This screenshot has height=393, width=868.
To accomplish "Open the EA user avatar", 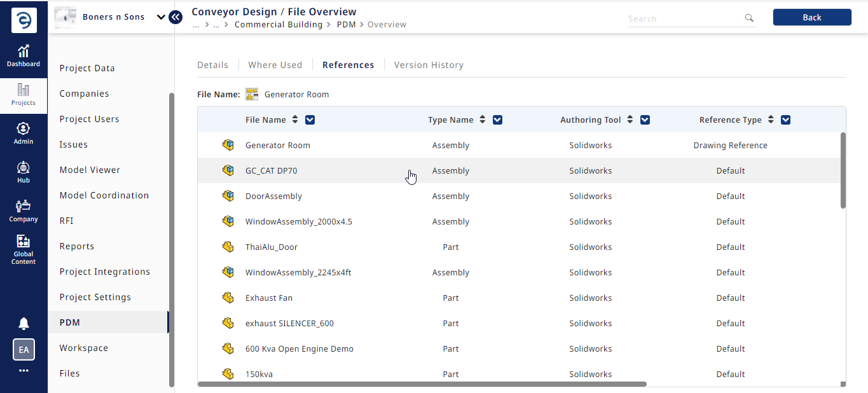I will pos(24,350).
